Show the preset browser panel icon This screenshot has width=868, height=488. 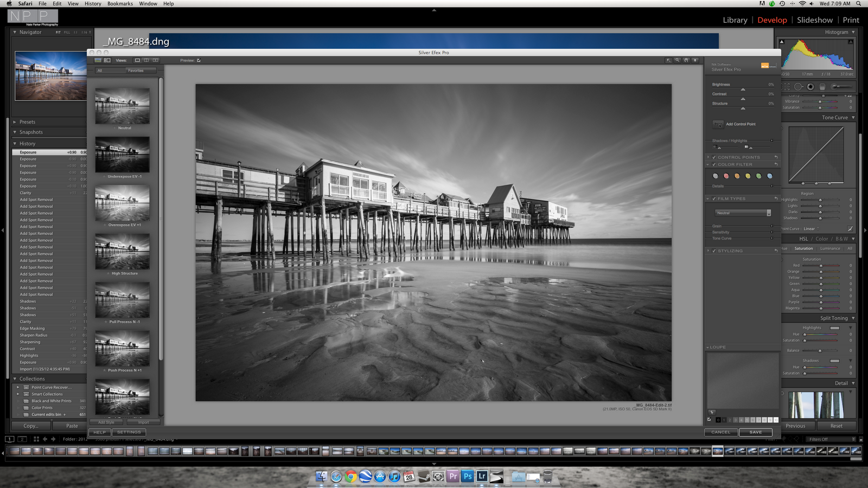tap(98, 60)
